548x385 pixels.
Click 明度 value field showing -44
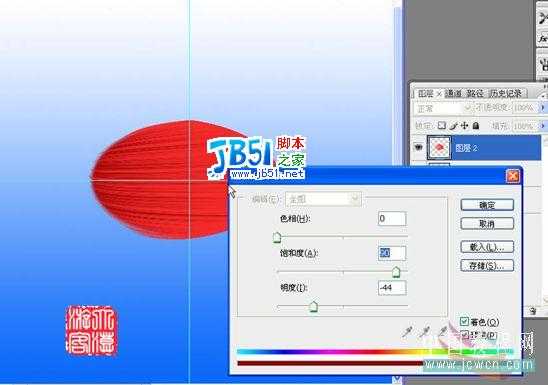(392, 288)
